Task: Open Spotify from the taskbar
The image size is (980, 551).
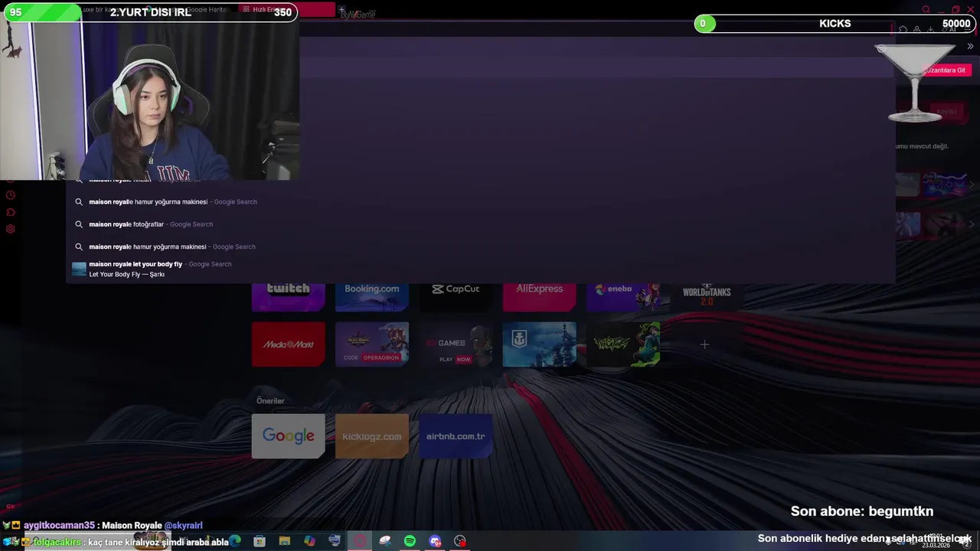Action: click(x=410, y=541)
